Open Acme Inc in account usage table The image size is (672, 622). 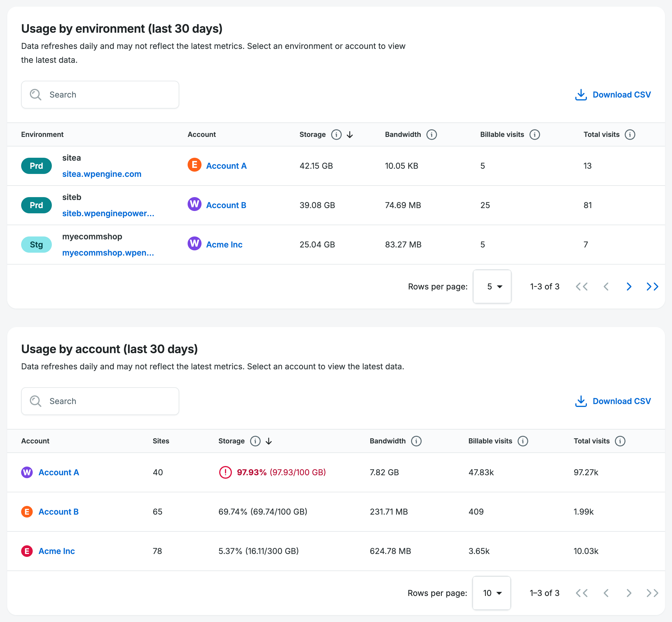click(56, 551)
